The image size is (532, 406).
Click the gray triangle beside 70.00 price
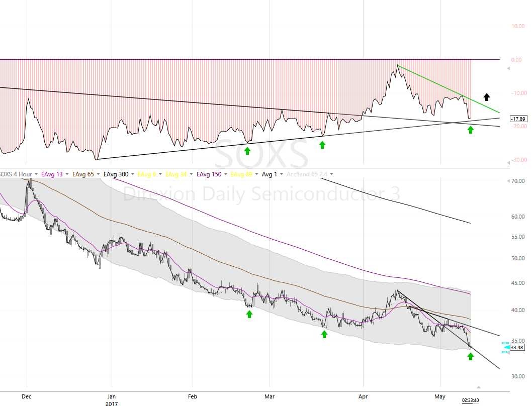[x=508, y=180]
